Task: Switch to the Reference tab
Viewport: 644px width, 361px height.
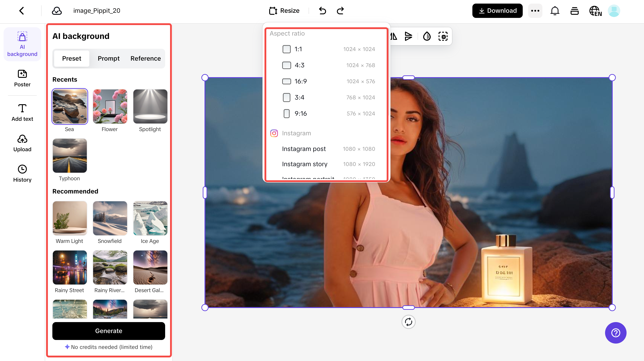Action: pos(145,58)
